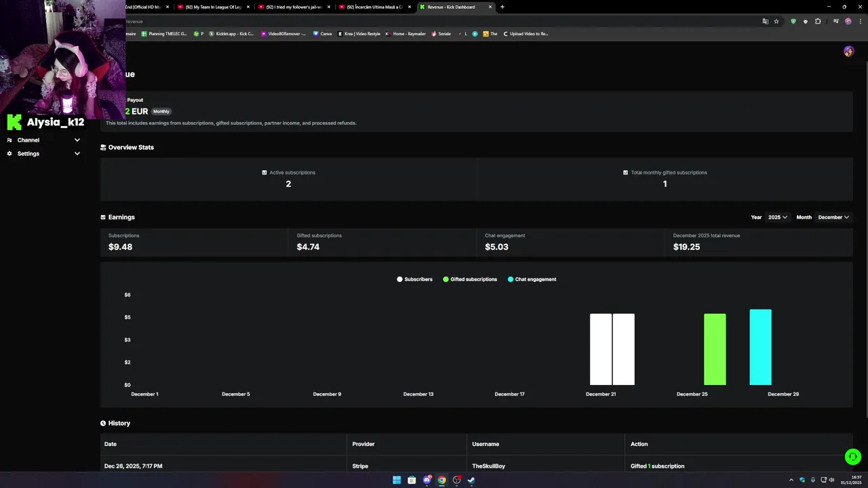This screenshot has height=488, width=868.
Task: Click the Kick logo beside Alysia_k12
Action: click(x=14, y=122)
